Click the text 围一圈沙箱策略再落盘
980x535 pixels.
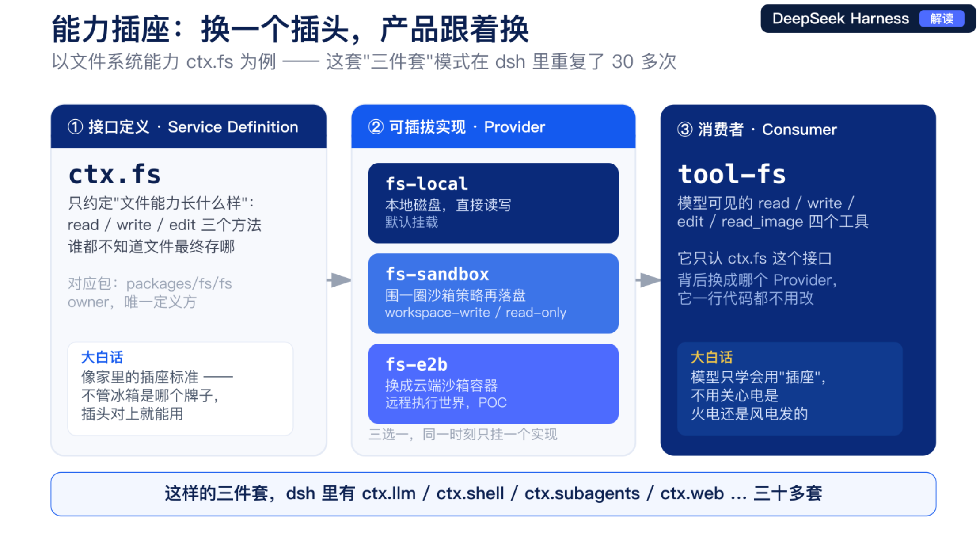pos(455,295)
